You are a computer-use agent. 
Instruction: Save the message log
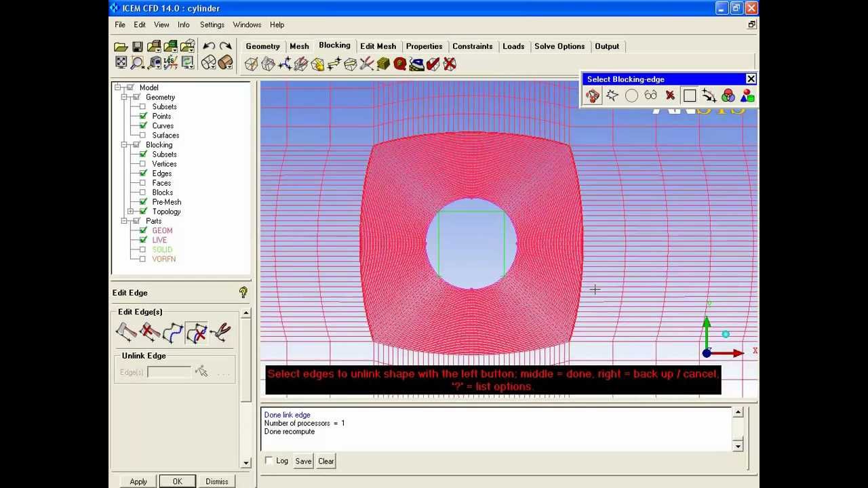303,461
